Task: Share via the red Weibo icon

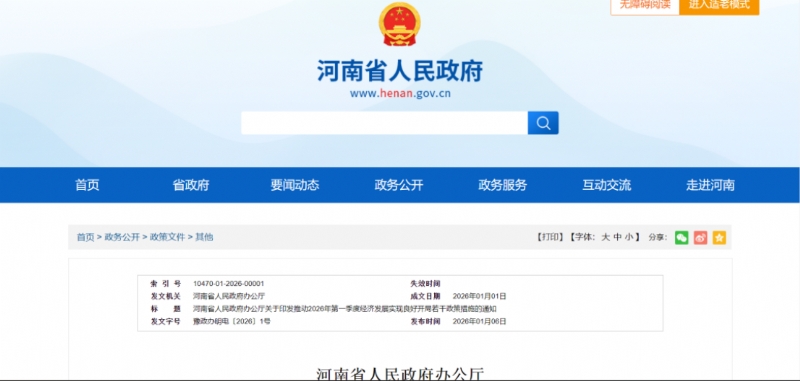Action: pos(701,238)
